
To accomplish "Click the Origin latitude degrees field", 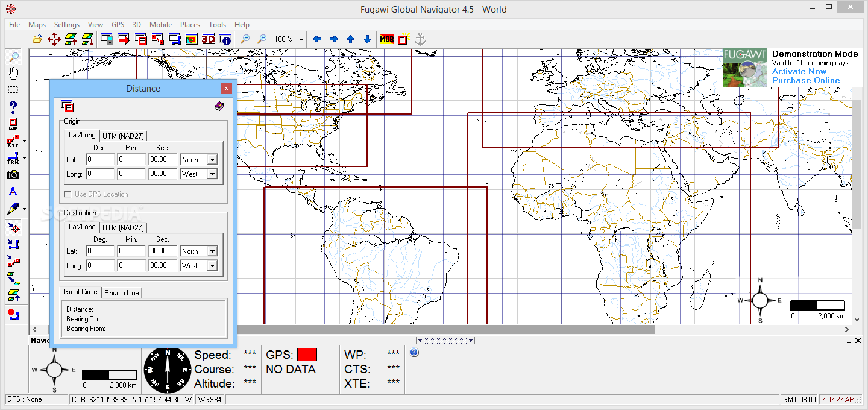I will pos(100,160).
